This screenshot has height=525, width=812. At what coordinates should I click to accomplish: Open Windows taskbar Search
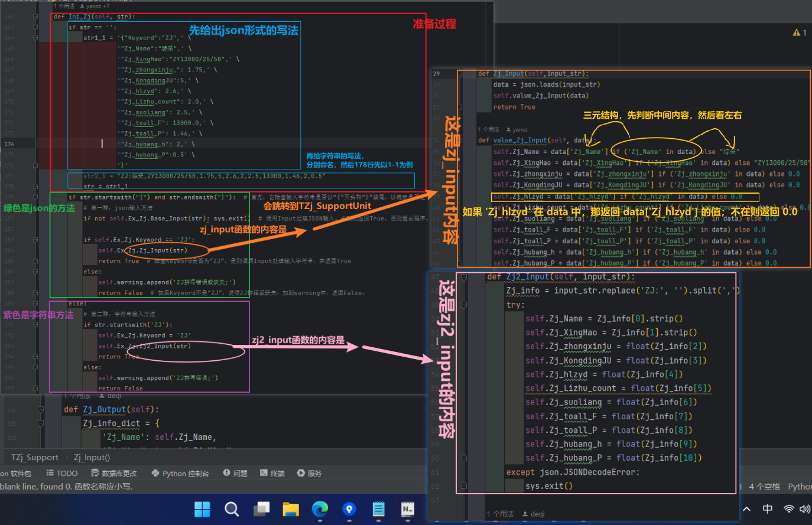coord(232,509)
